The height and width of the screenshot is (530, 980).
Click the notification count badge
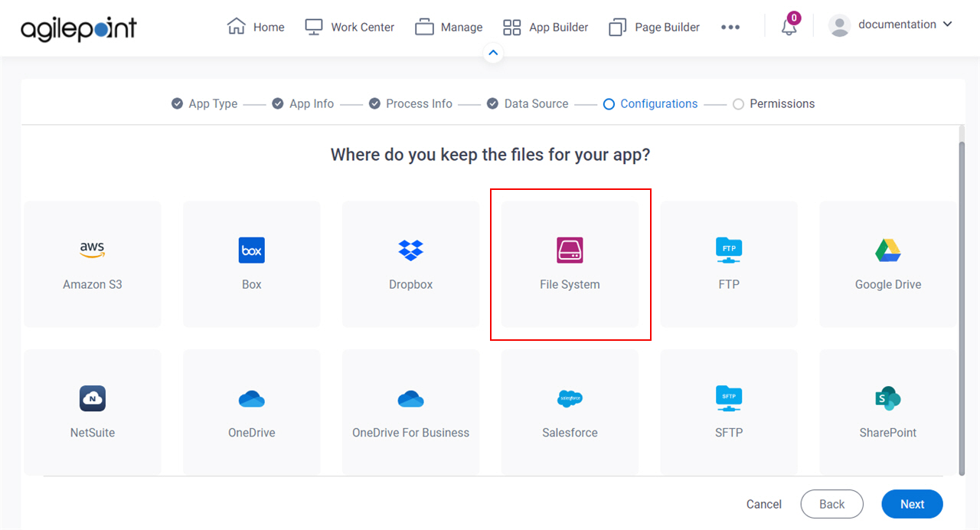[794, 18]
